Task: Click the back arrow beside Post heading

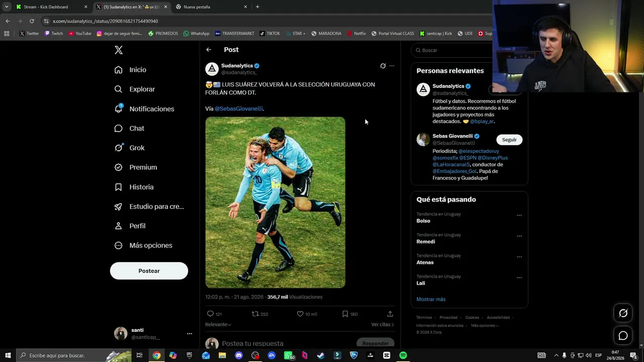Action: [x=209, y=50]
